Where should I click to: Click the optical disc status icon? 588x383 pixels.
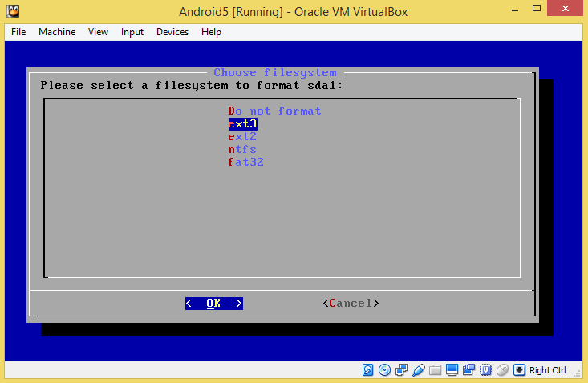pos(385,370)
